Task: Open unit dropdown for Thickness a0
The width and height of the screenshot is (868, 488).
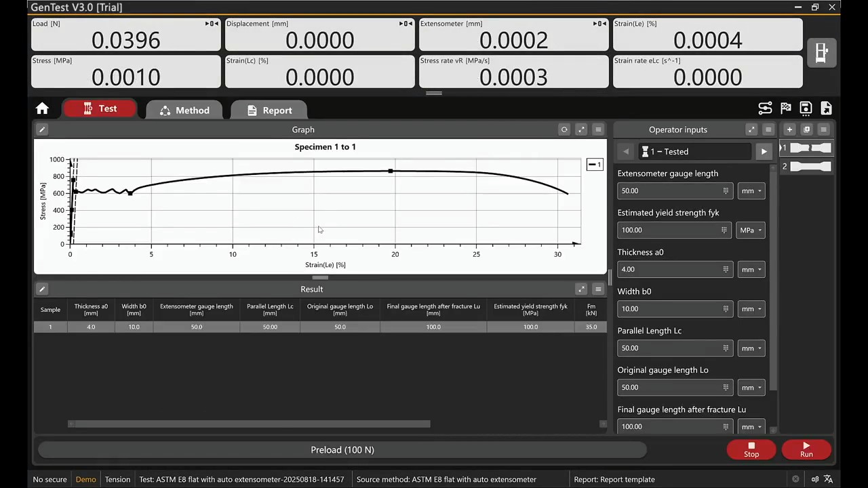Action: 751,270
